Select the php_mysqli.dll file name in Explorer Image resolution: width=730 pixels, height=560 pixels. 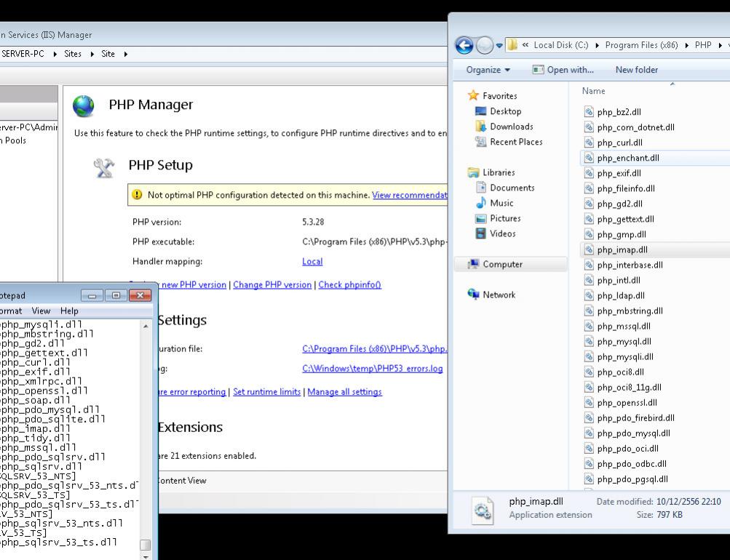click(x=625, y=357)
